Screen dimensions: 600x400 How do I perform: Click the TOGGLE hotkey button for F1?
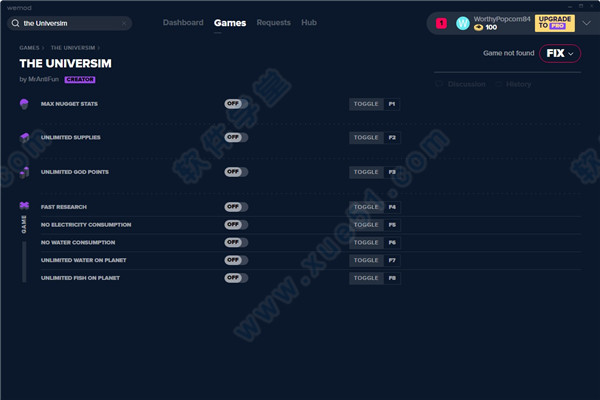pyautogui.click(x=366, y=104)
